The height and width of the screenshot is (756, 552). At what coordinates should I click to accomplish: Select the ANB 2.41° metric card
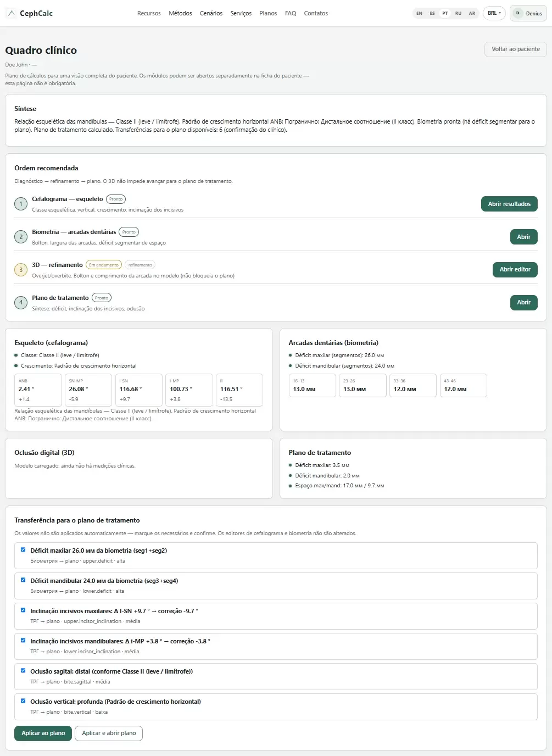coord(38,390)
